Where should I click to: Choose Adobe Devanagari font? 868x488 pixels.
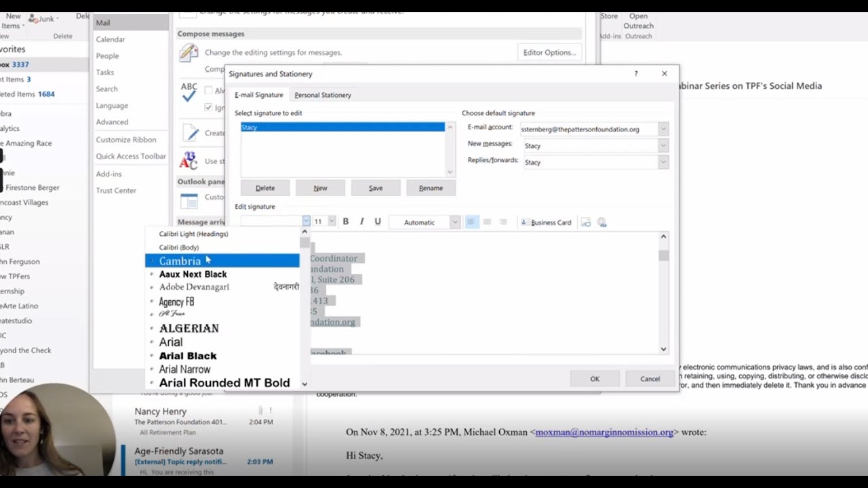222,287
